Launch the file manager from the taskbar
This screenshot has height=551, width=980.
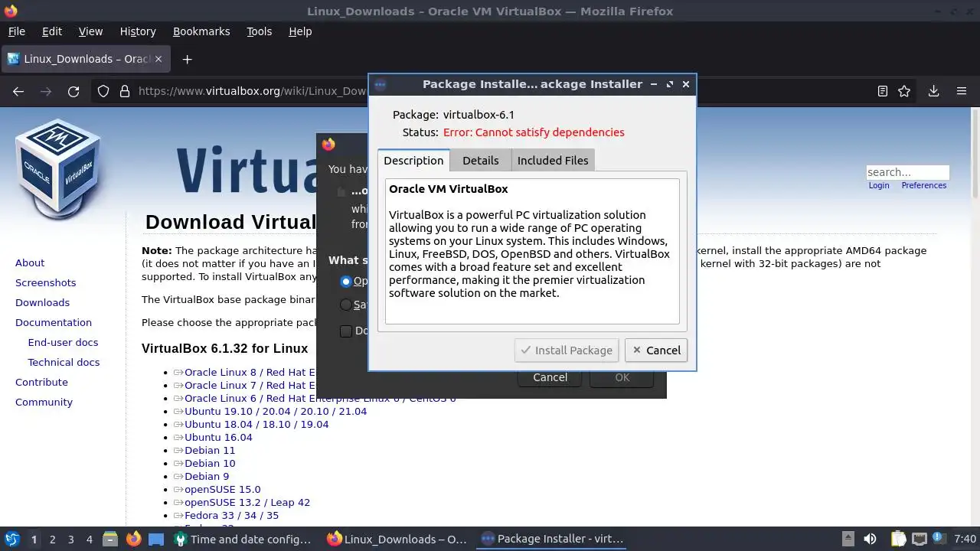click(110, 539)
